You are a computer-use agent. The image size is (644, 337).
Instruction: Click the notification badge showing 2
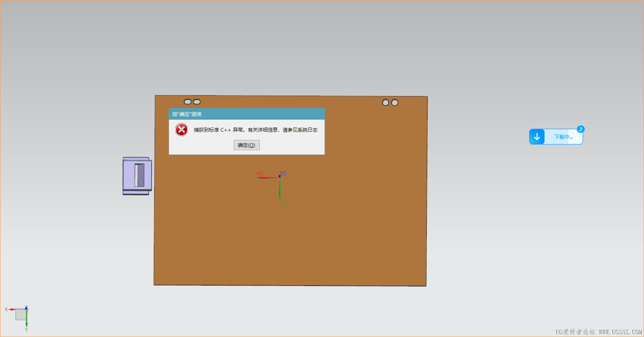(x=581, y=129)
